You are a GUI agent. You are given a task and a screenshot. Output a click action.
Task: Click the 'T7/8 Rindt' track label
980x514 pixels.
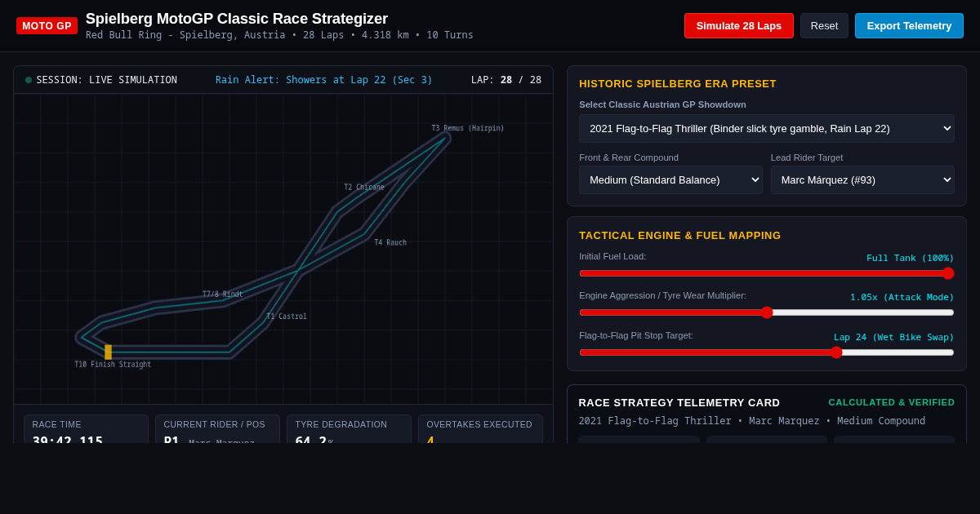pyautogui.click(x=223, y=294)
